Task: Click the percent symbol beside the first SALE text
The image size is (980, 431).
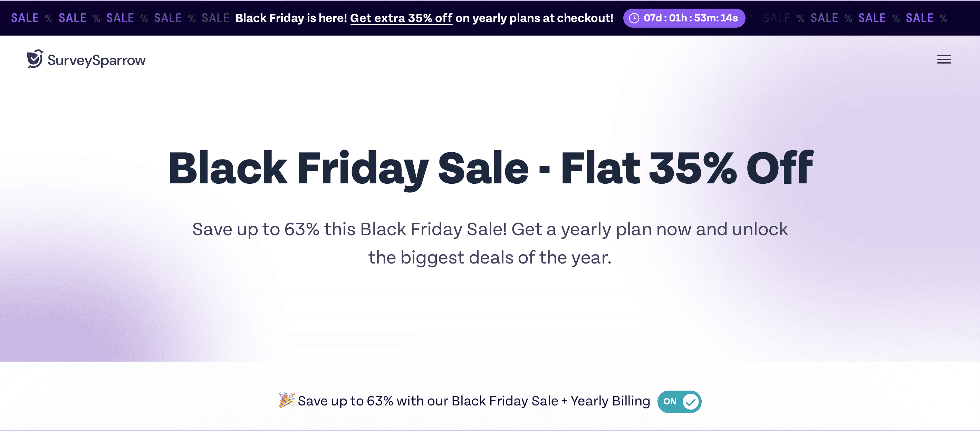Action: coord(48,18)
